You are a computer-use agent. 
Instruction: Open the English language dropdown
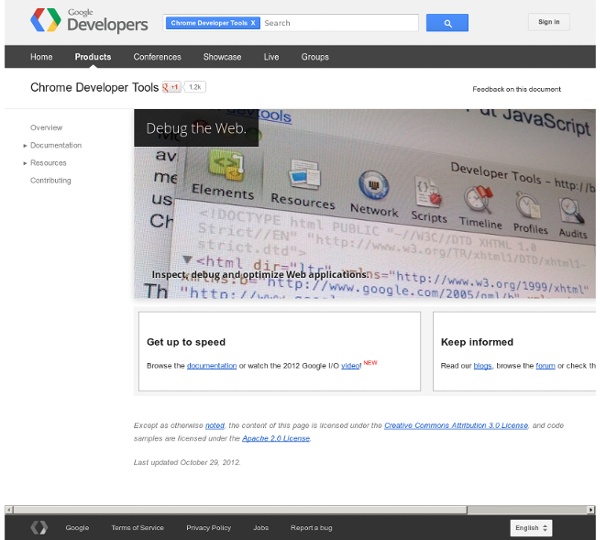coord(531,528)
